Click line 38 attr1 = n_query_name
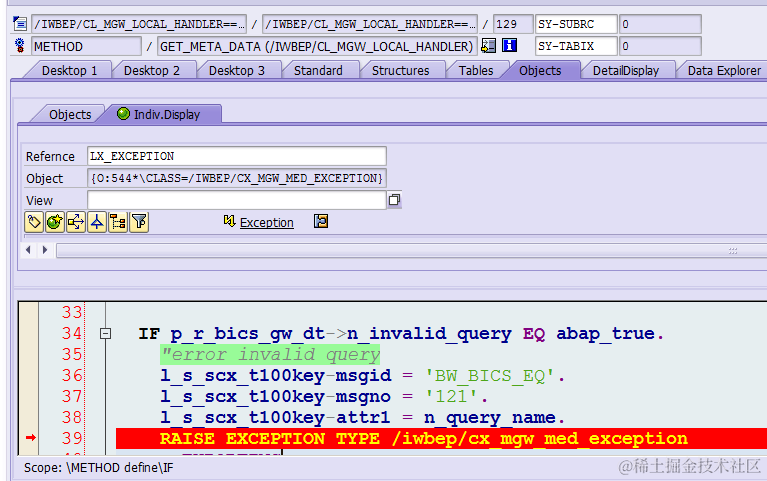 coord(362,417)
